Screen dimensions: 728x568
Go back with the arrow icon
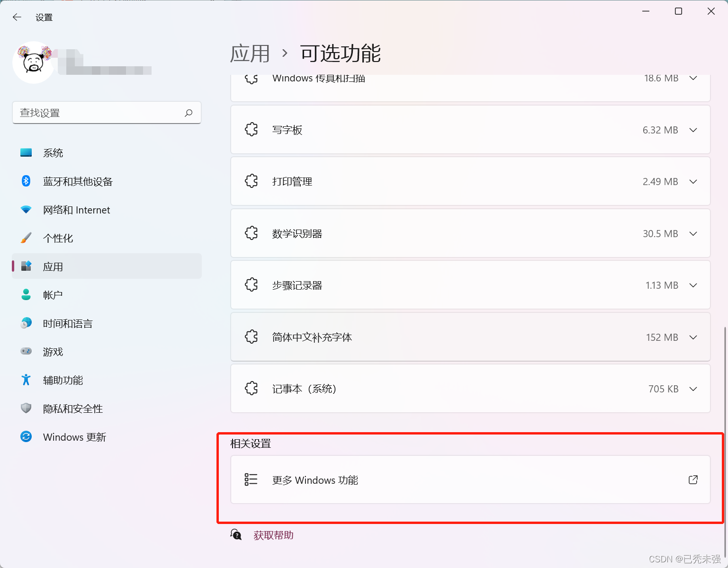(17, 17)
